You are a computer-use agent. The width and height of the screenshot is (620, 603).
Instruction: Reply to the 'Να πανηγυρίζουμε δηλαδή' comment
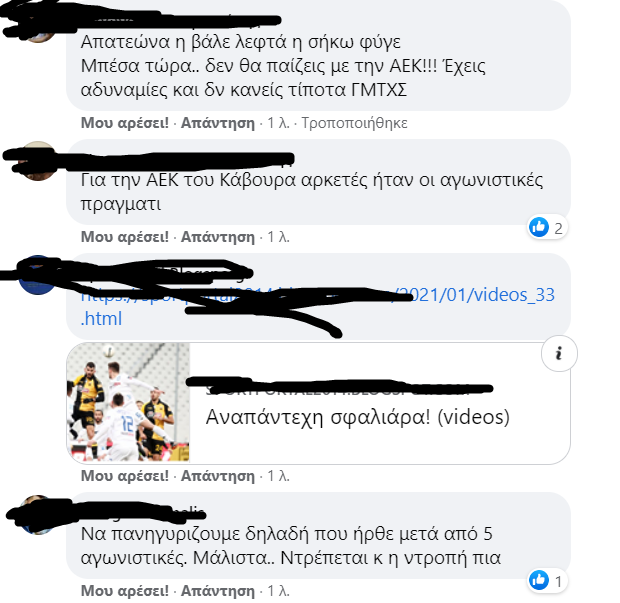point(218,591)
